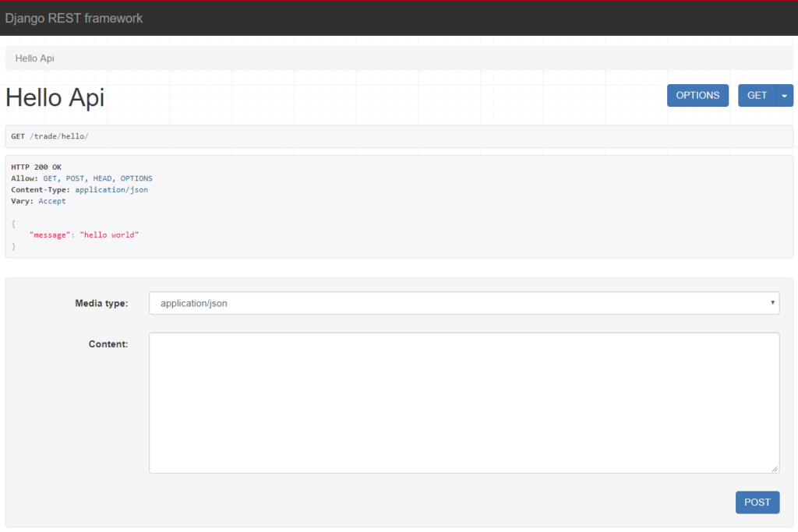Open the Hello Api breadcrumb link

34,58
